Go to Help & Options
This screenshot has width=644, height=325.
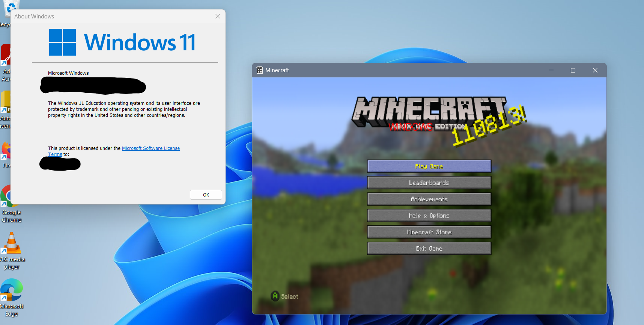429,216
